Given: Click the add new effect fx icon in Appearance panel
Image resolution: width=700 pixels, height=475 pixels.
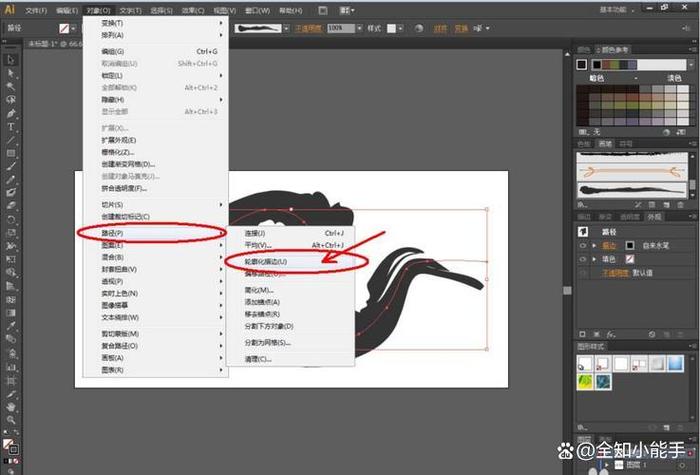Looking at the screenshot, I should point(611,334).
